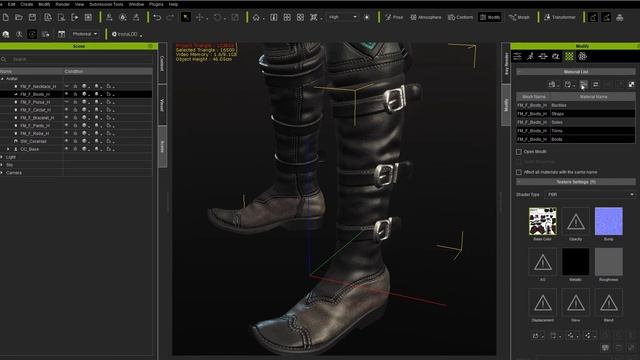The height and width of the screenshot is (360, 640).
Task: Open the sliders Attribute tab in Modify
Action: coord(517,56)
